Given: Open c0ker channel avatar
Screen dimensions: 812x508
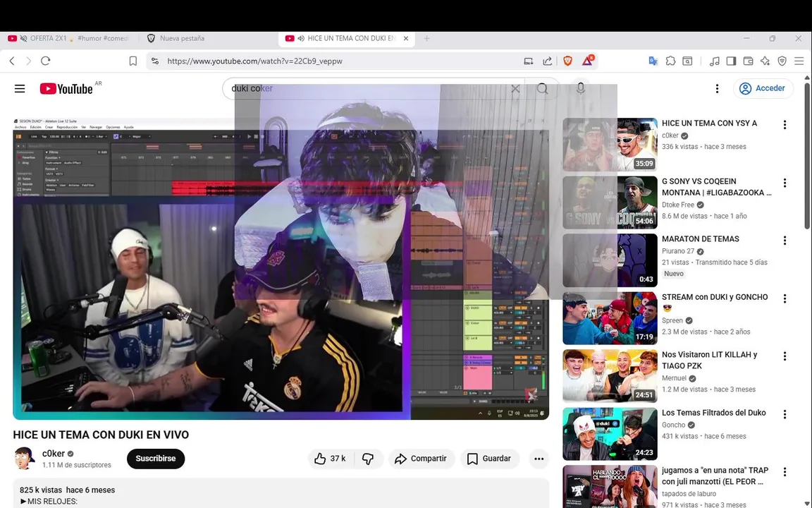Looking at the screenshot, I should pos(25,458).
